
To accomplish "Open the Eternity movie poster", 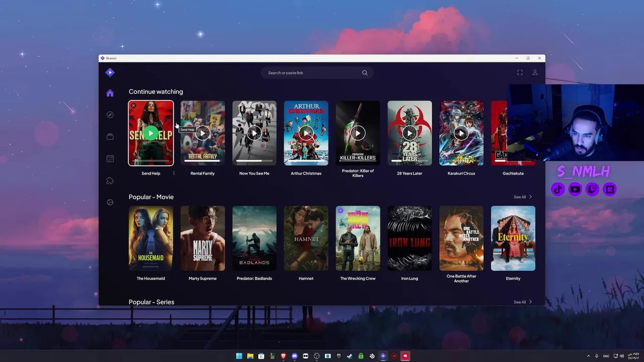I will click(x=513, y=238).
